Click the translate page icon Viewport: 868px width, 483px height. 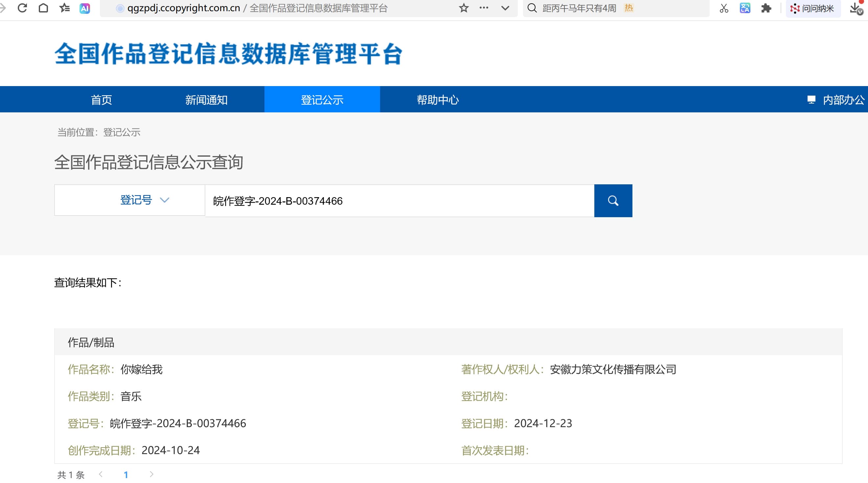[745, 8]
